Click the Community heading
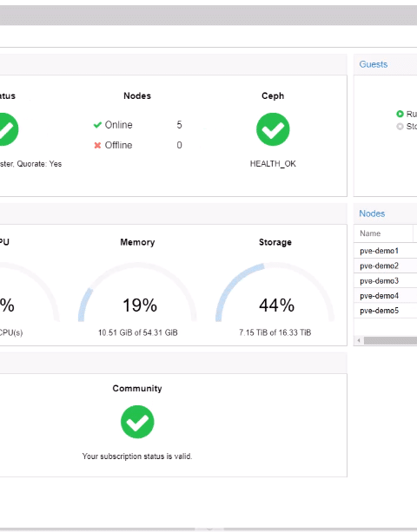This screenshot has width=417, height=532. pyautogui.click(x=137, y=389)
